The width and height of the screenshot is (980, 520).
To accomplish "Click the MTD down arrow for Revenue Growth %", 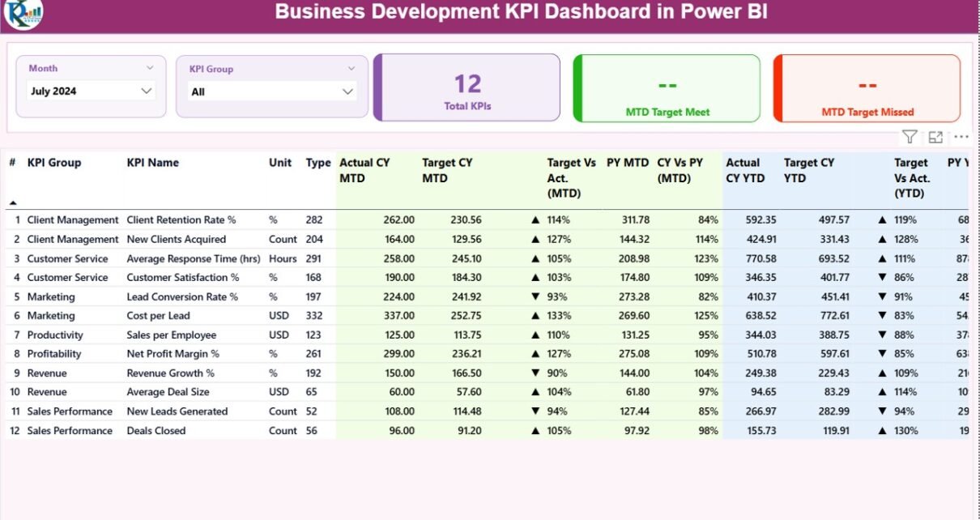I will (535, 373).
